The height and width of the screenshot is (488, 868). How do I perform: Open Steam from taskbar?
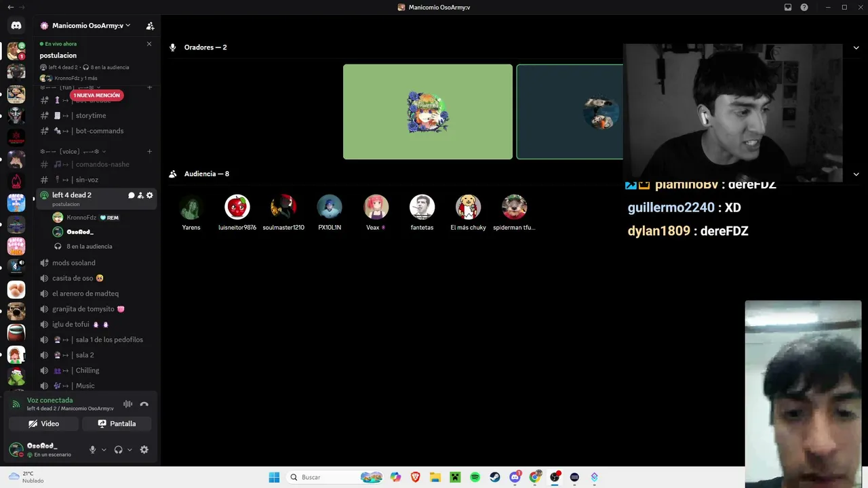point(495,477)
